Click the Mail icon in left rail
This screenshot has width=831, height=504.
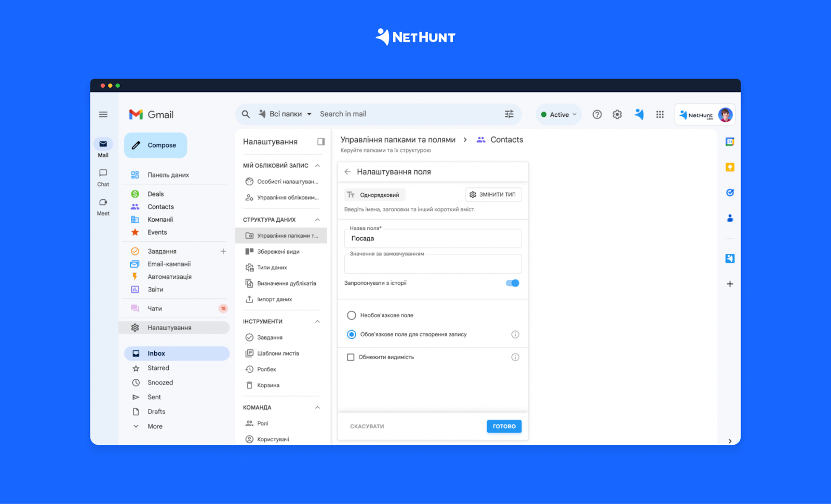tap(103, 144)
